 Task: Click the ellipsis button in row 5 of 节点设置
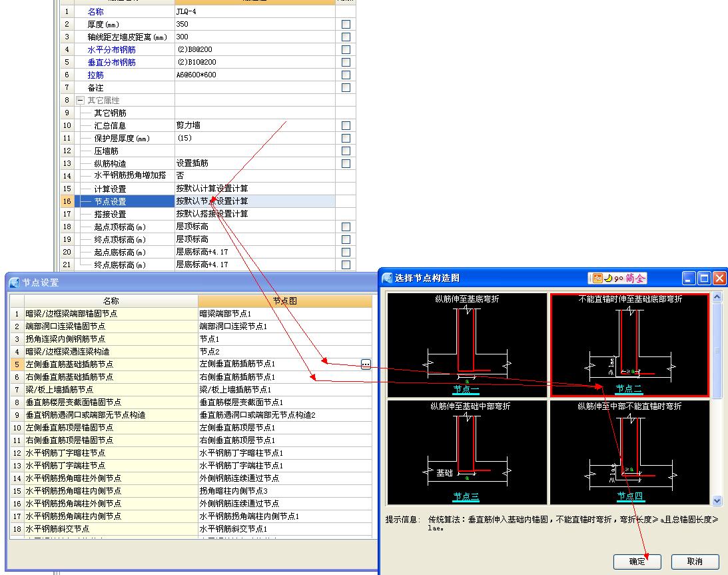click(366, 364)
